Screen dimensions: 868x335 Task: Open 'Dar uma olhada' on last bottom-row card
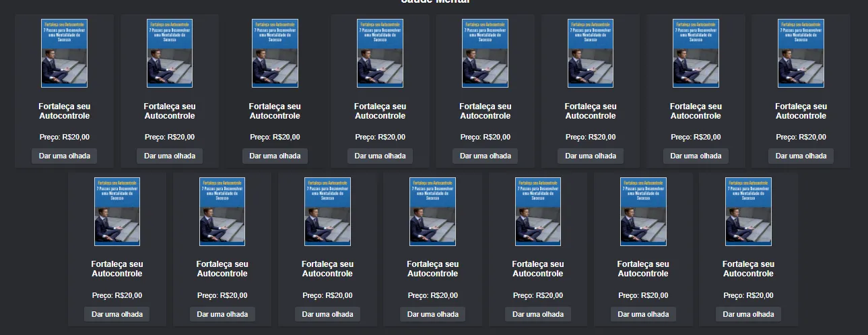(748, 314)
